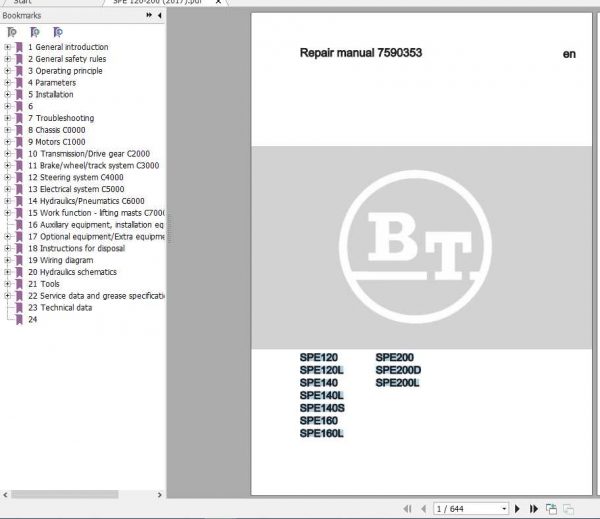Screen dimensions: 600x519
Task: Open bookmark 16 Auxiliary equipment
Action: tap(96, 225)
